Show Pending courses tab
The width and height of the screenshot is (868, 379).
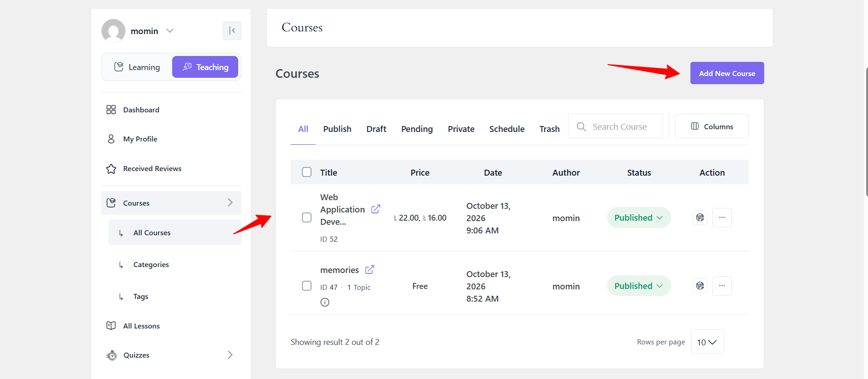417,129
